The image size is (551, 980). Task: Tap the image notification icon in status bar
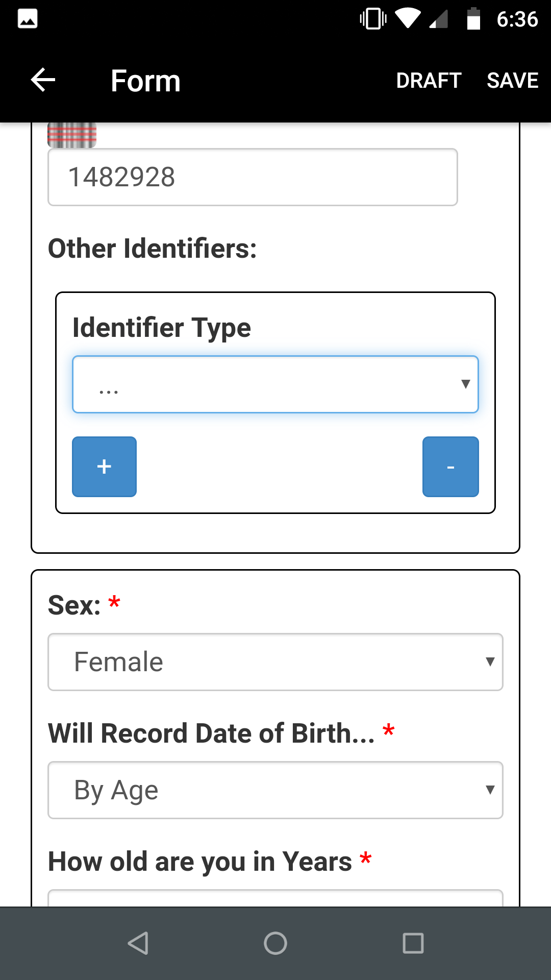click(x=28, y=19)
